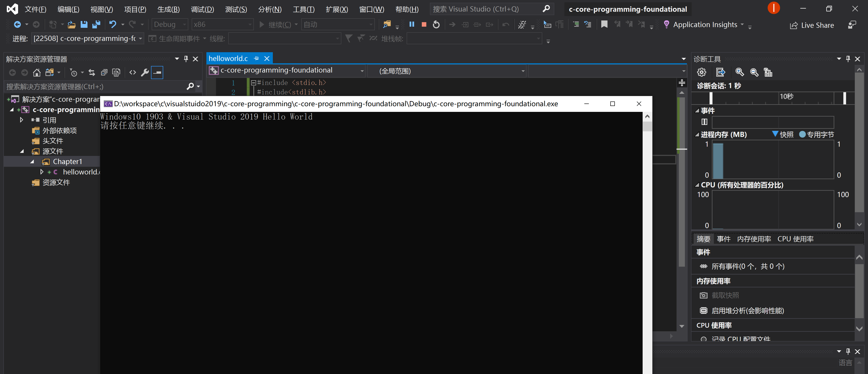
Task: Click Home icon in Solution Explorer toolbar
Action: [37, 73]
